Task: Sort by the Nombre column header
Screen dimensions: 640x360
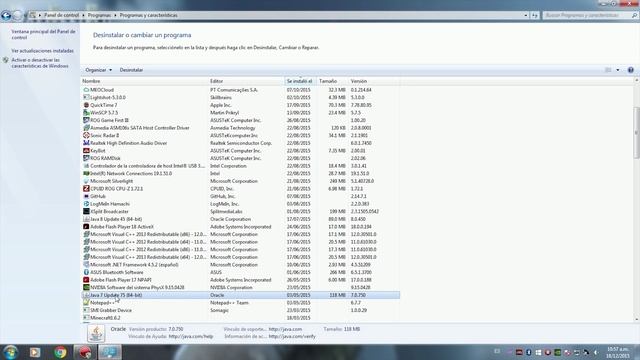Action: point(144,81)
